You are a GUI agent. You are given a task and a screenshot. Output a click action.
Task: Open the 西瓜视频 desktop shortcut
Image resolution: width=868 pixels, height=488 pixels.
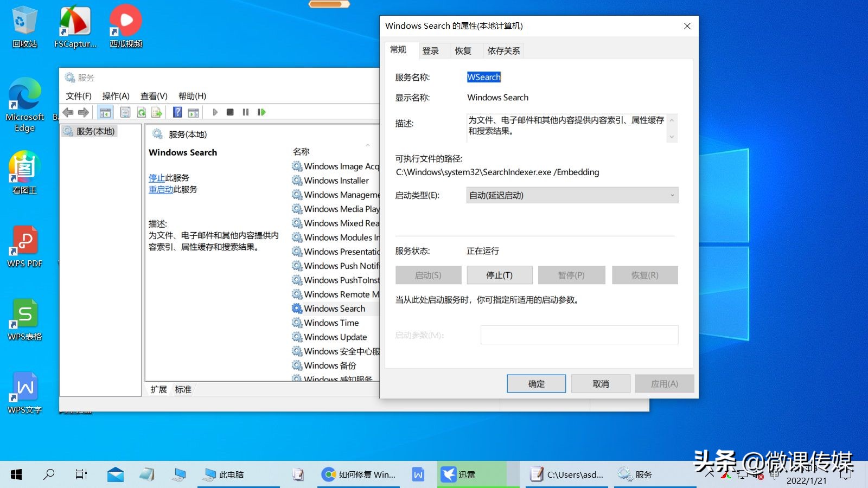click(x=126, y=27)
